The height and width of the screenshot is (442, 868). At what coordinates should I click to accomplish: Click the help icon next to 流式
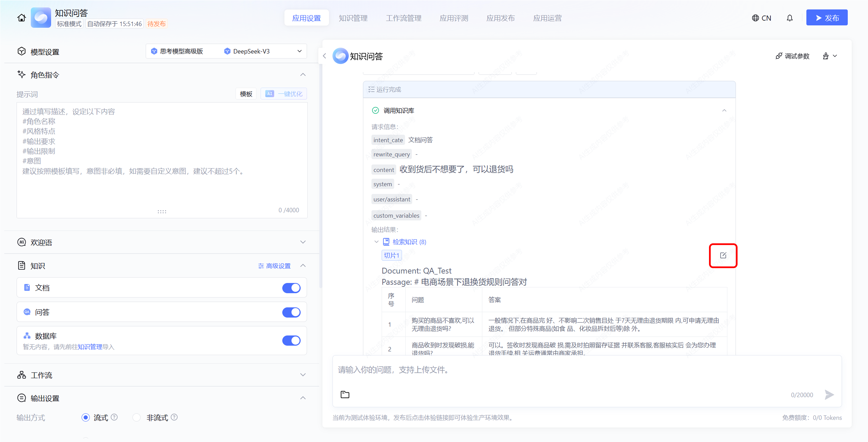coord(115,417)
